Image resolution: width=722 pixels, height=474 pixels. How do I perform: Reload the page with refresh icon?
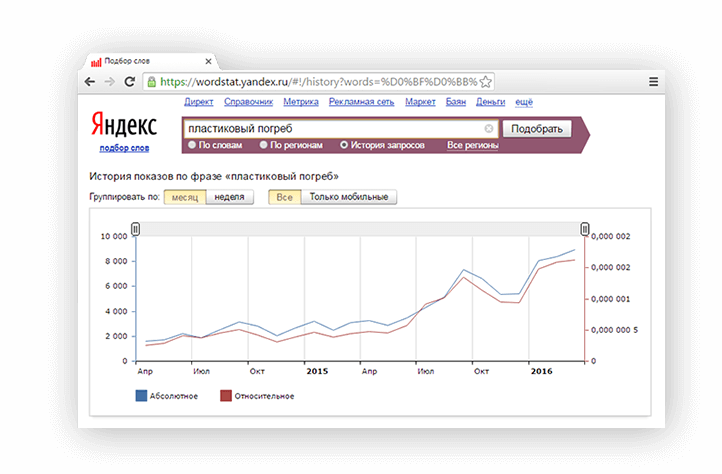pyautogui.click(x=130, y=82)
